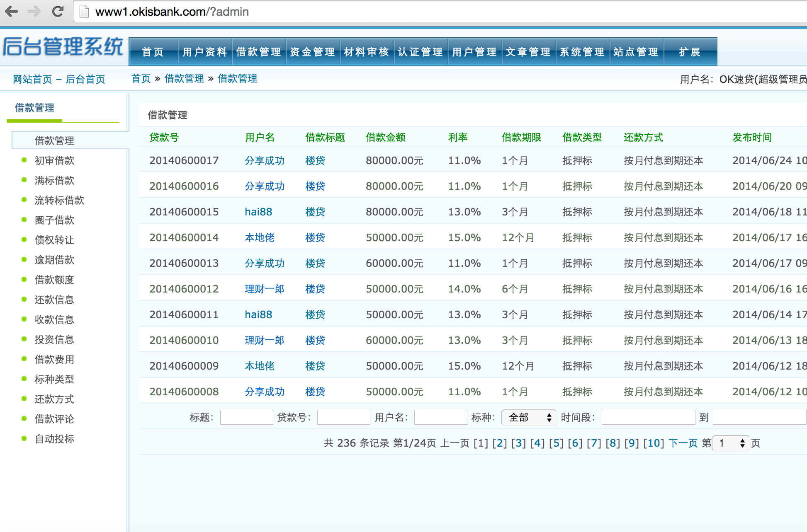The image size is (807, 532).
Task: Go to page [8] of records
Action: click(x=613, y=443)
